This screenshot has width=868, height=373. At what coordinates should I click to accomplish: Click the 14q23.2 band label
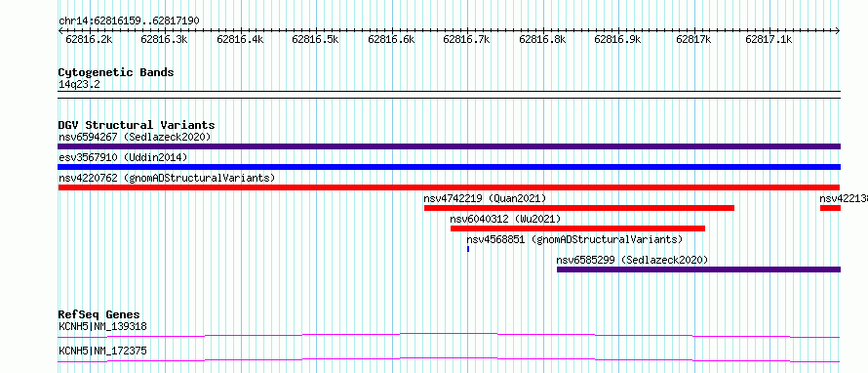[79, 85]
